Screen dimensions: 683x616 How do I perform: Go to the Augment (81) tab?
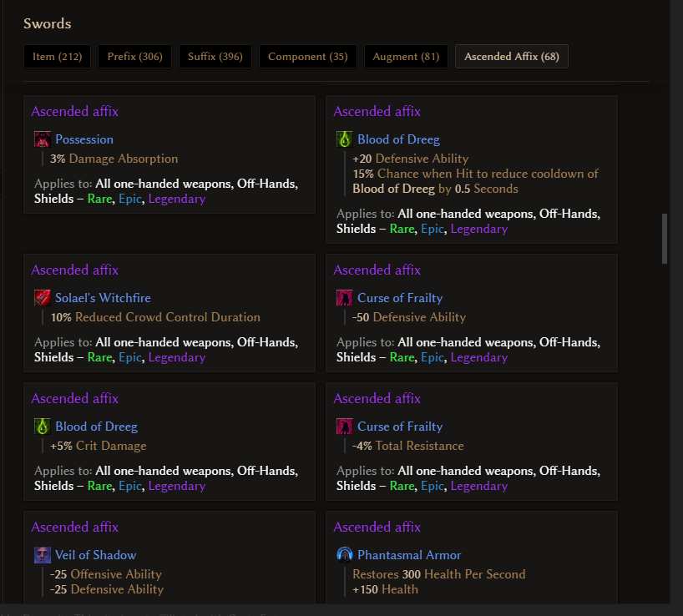406,57
